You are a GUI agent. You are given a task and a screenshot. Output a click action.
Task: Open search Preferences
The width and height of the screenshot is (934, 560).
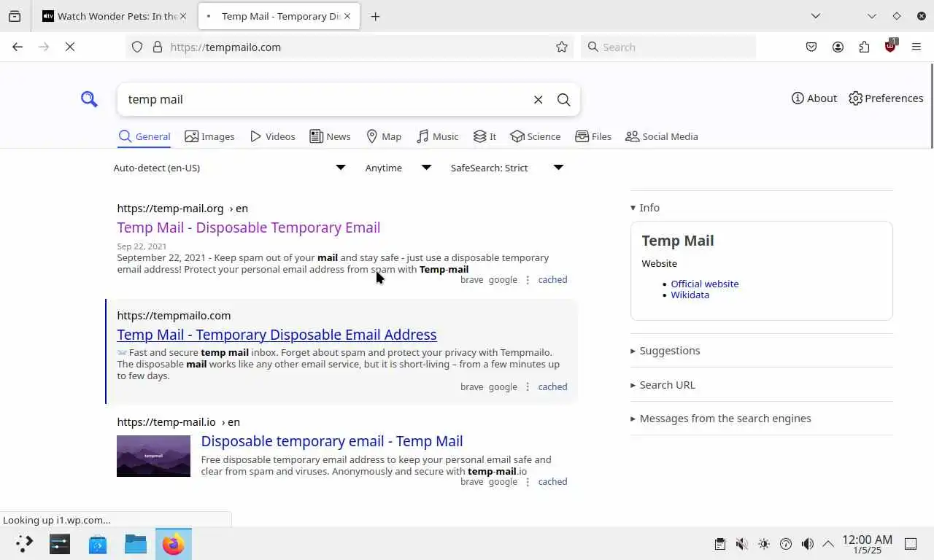click(x=886, y=98)
